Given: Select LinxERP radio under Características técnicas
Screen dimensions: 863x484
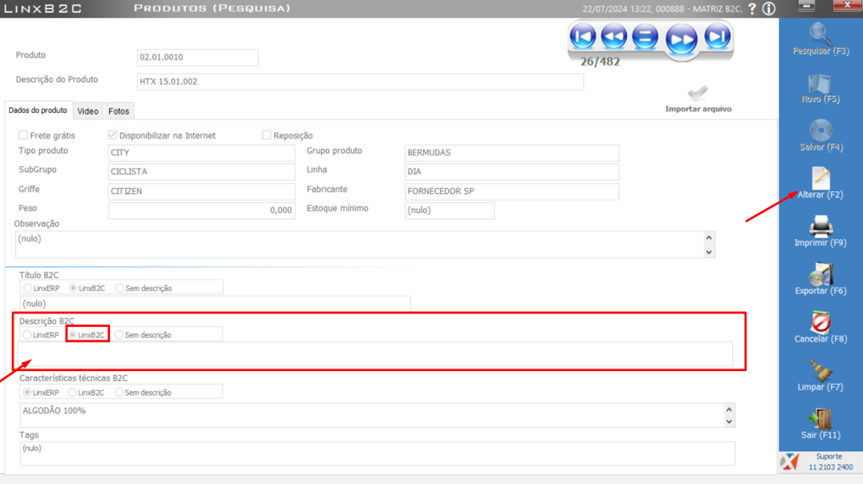Looking at the screenshot, I should (x=27, y=393).
